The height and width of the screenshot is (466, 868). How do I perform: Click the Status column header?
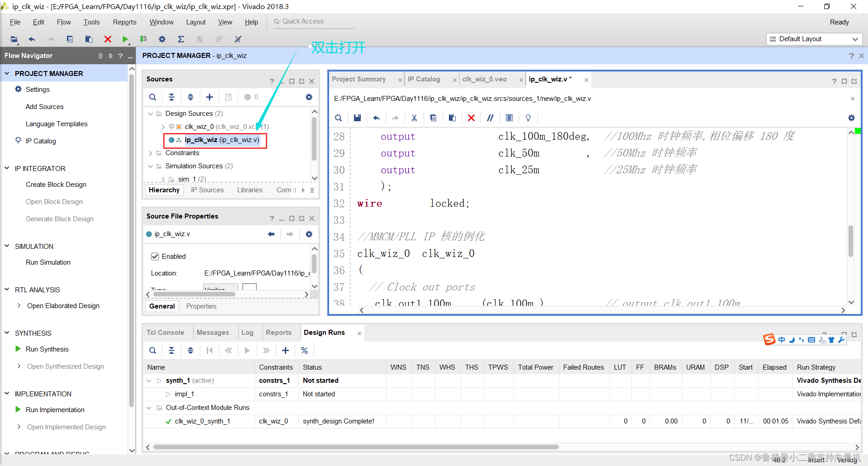[x=312, y=367]
